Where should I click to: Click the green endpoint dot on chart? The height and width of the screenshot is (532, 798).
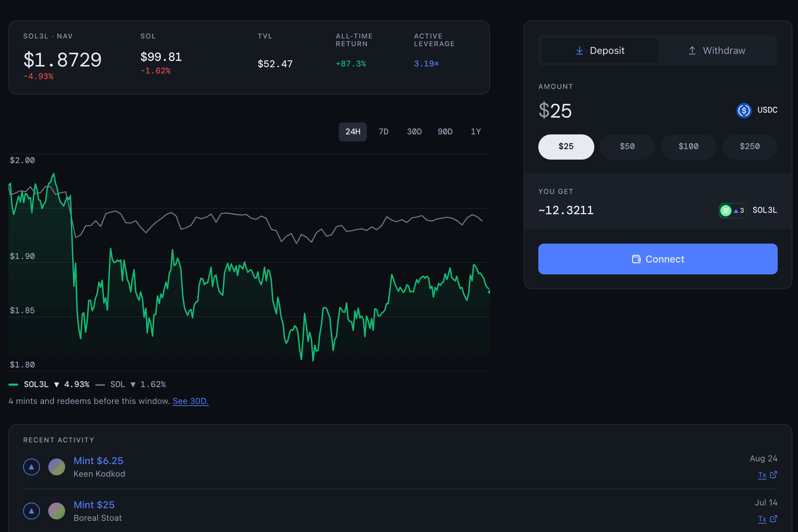(489, 291)
